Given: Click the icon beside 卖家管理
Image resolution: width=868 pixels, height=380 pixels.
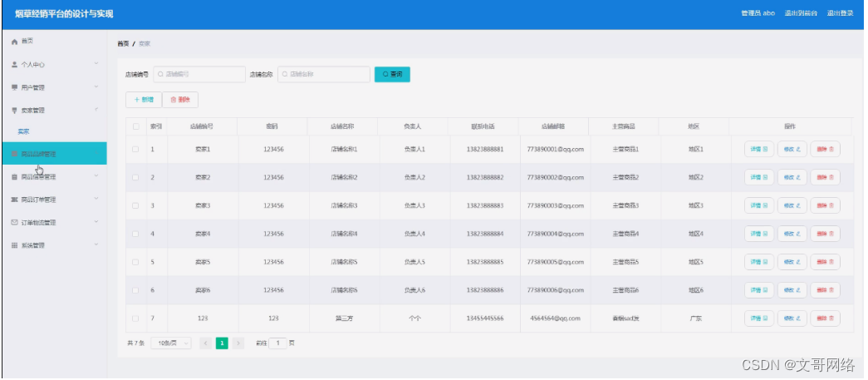Looking at the screenshot, I should point(15,111).
